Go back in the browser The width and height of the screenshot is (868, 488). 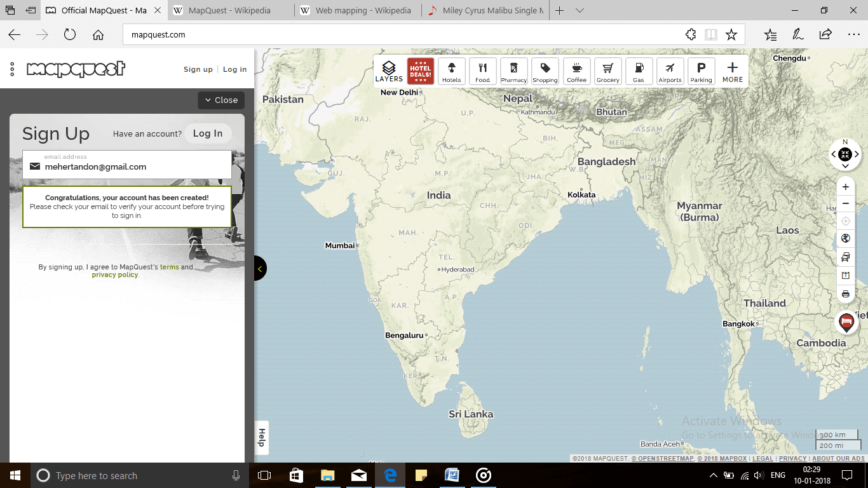tap(14, 35)
